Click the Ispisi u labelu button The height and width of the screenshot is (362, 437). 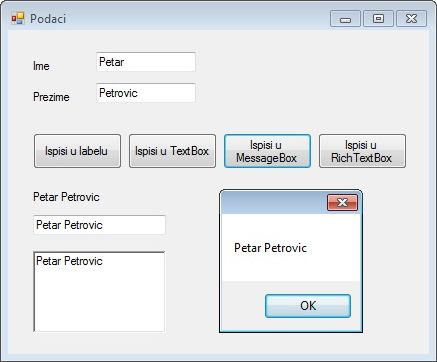(77, 151)
